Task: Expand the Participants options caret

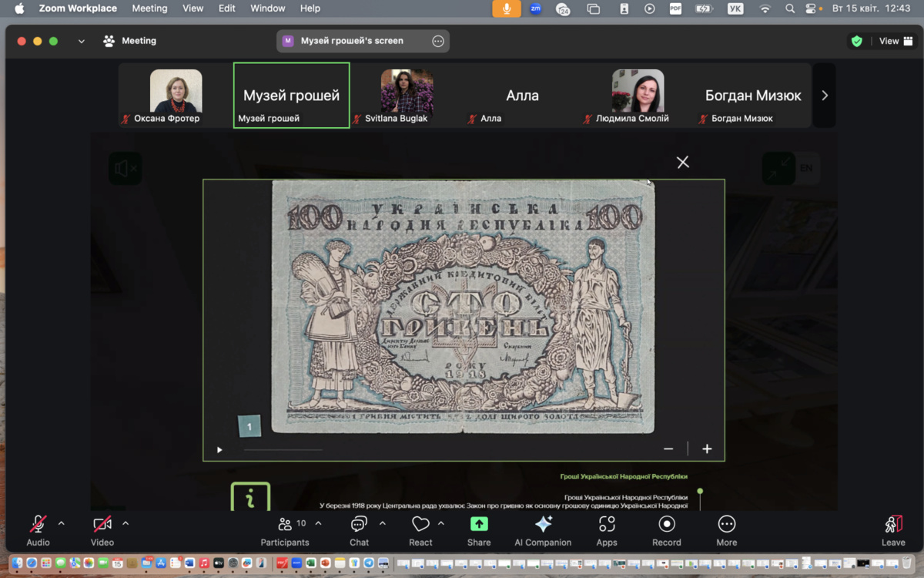Action: pos(318,524)
